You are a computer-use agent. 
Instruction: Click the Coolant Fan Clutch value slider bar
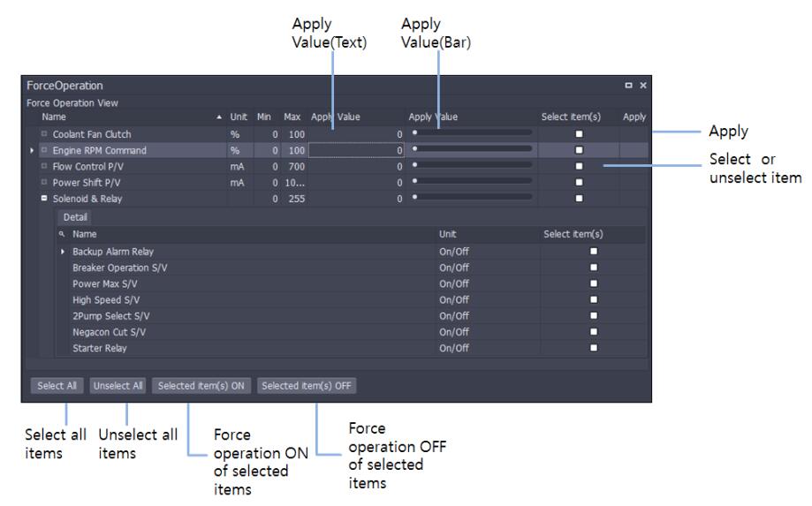(x=473, y=133)
